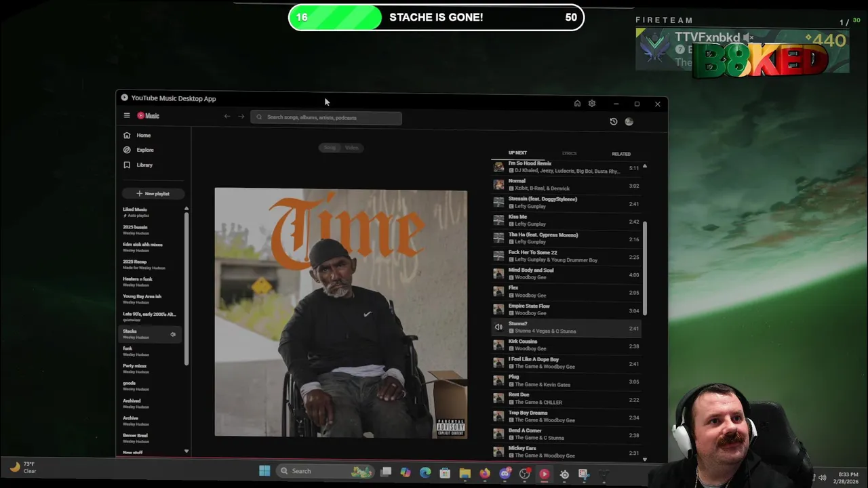Open the 2025 bussin playlist
This screenshot has height=488, width=868.
click(x=151, y=230)
